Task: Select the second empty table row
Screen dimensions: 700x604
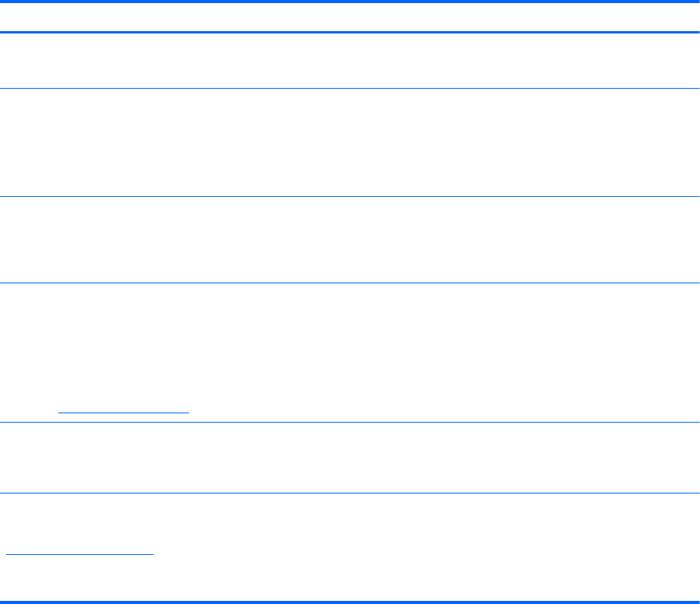Action: pyautogui.click(x=349, y=142)
